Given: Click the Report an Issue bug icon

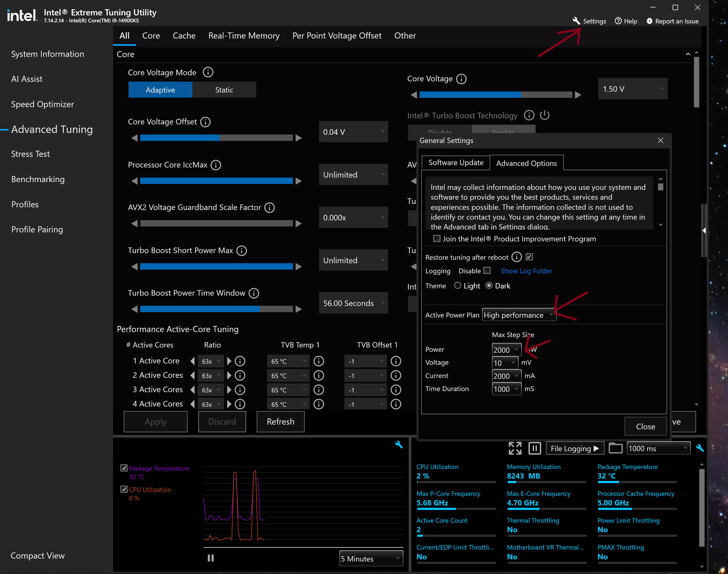Looking at the screenshot, I should 649,21.
